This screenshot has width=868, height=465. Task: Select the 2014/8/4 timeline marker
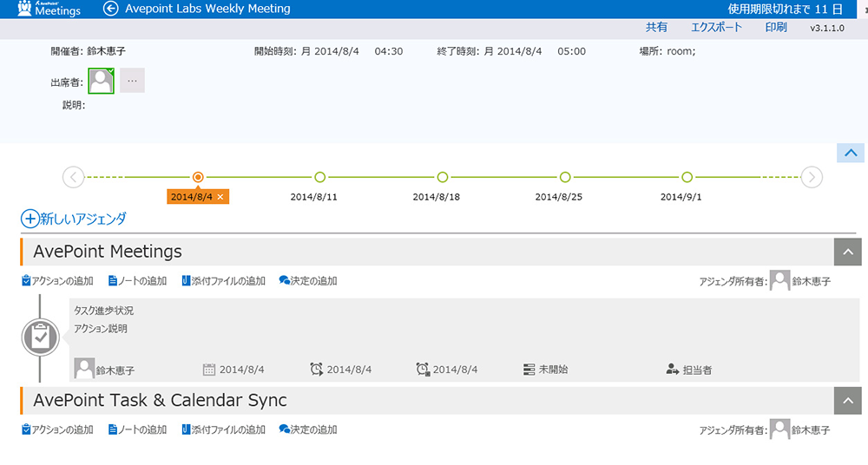pos(198,177)
